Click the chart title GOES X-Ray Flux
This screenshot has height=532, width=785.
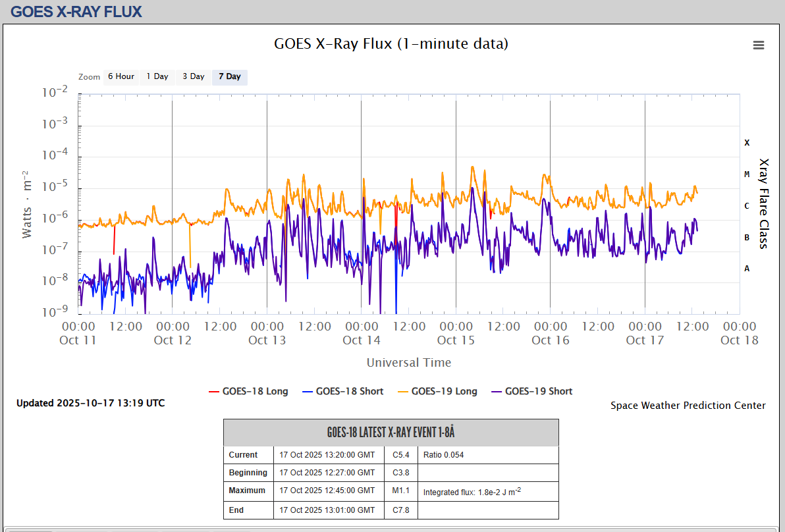coord(391,44)
